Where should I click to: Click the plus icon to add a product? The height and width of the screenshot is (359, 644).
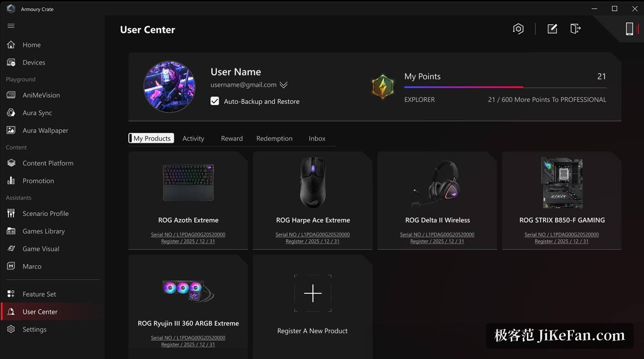tap(313, 294)
